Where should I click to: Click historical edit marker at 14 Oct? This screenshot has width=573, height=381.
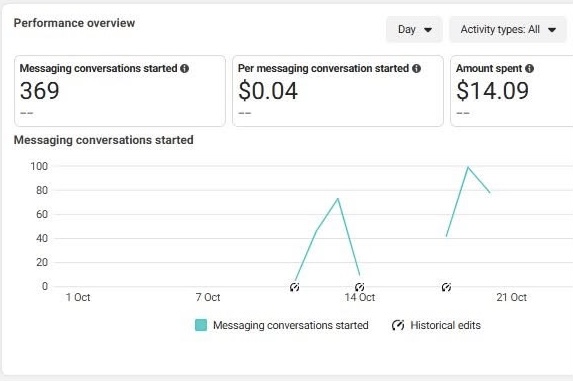click(360, 287)
